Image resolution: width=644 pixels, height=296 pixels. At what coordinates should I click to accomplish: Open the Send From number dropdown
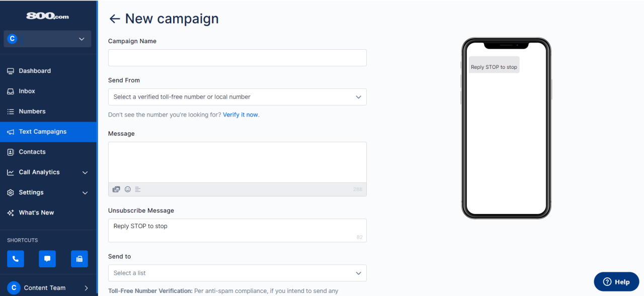(x=237, y=97)
